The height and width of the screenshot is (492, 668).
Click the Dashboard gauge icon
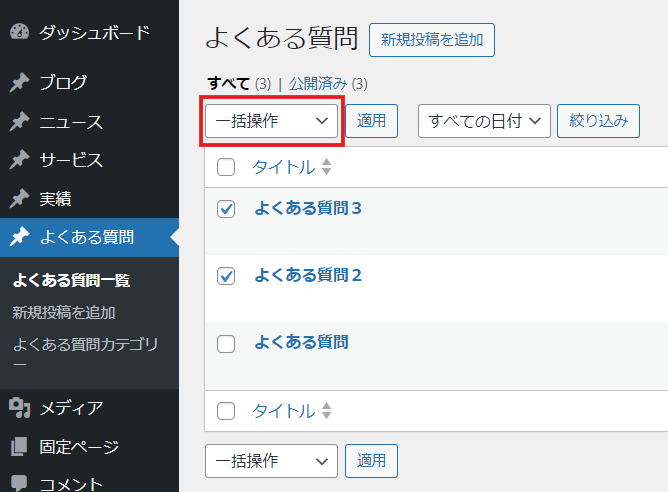pos(20,32)
